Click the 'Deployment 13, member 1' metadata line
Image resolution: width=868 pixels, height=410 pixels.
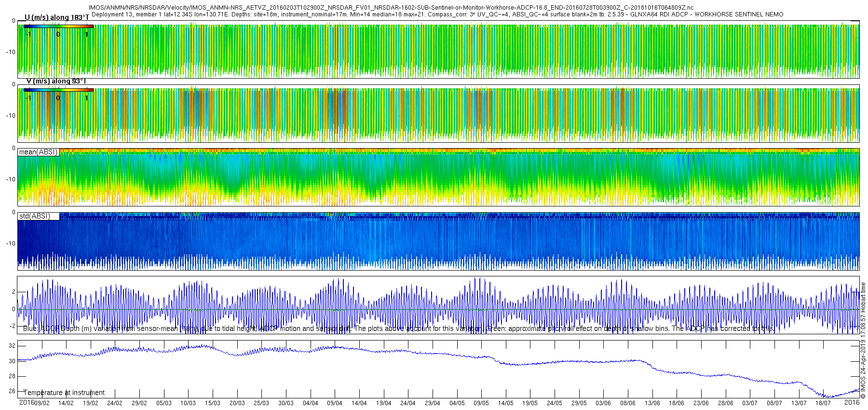[437, 14]
